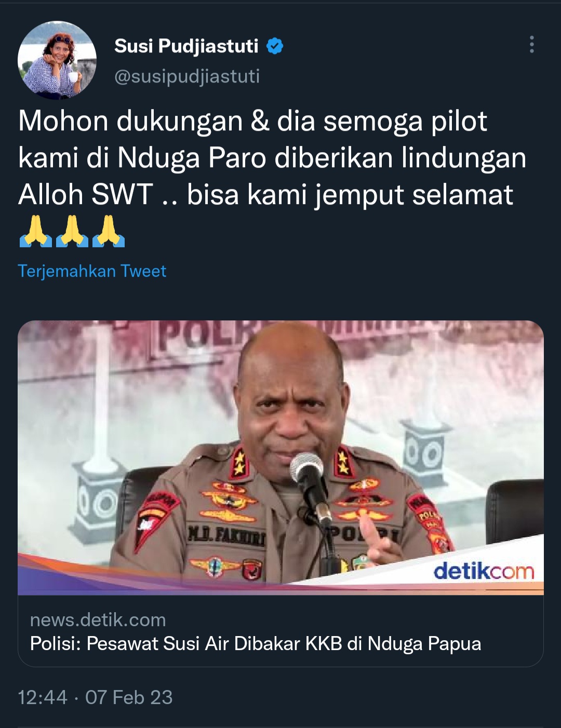Image resolution: width=561 pixels, height=728 pixels.
Task: Click the 07 Feb 23 date
Action: click(x=129, y=697)
